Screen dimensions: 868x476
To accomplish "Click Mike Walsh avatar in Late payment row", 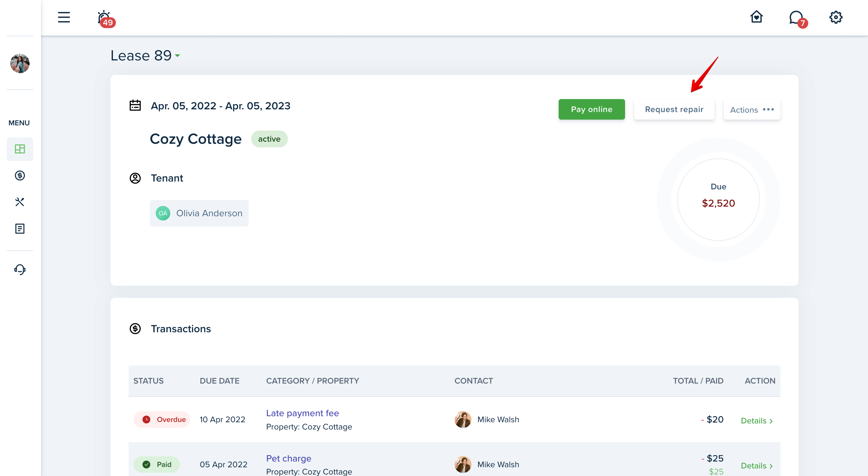I will [463, 419].
